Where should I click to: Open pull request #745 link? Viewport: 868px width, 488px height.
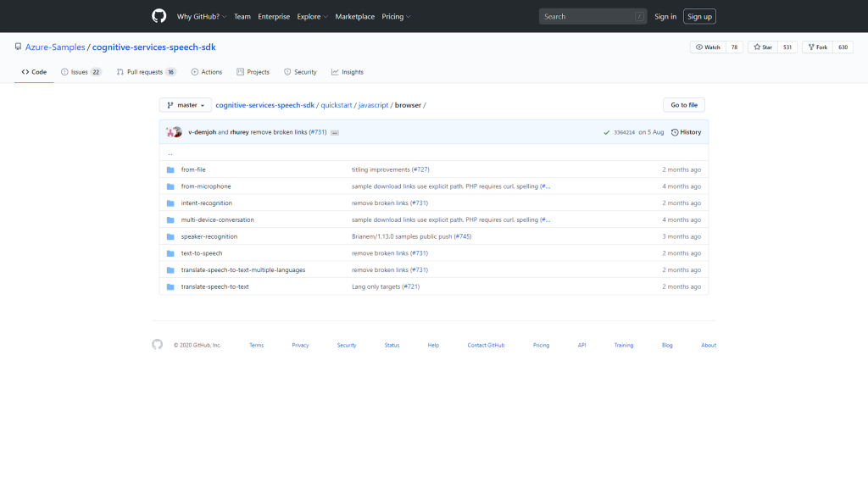coord(463,236)
